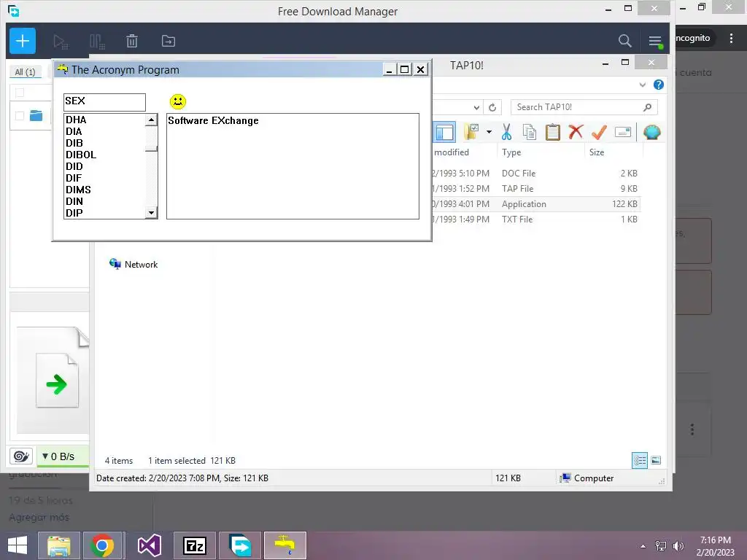Image resolution: width=747 pixels, height=560 pixels.
Task: Select DIMS in acronym list
Action: [105, 190]
